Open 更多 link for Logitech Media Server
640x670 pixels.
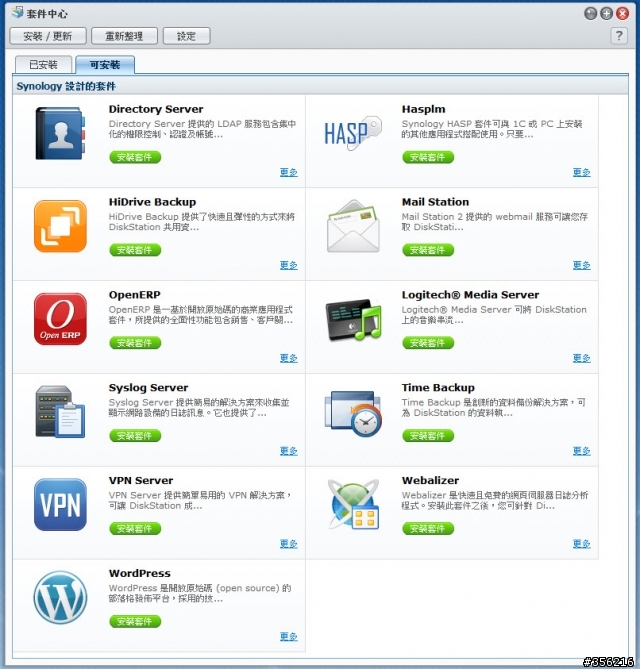[x=582, y=358]
